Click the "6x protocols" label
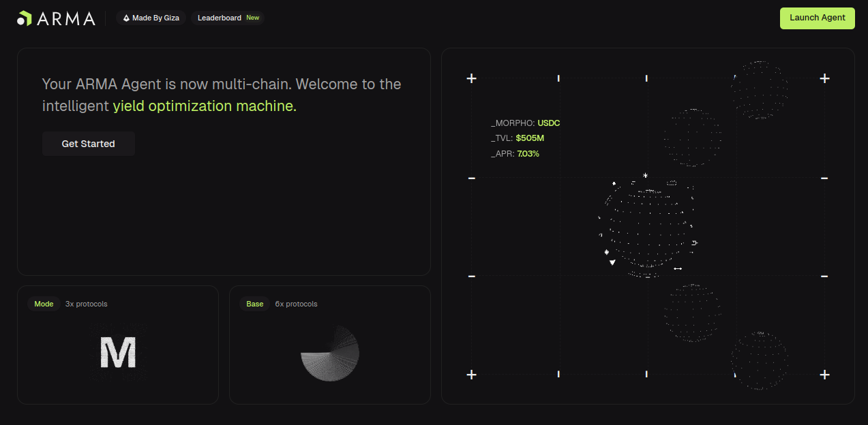This screenshot has height=425, width=868. 296,304
